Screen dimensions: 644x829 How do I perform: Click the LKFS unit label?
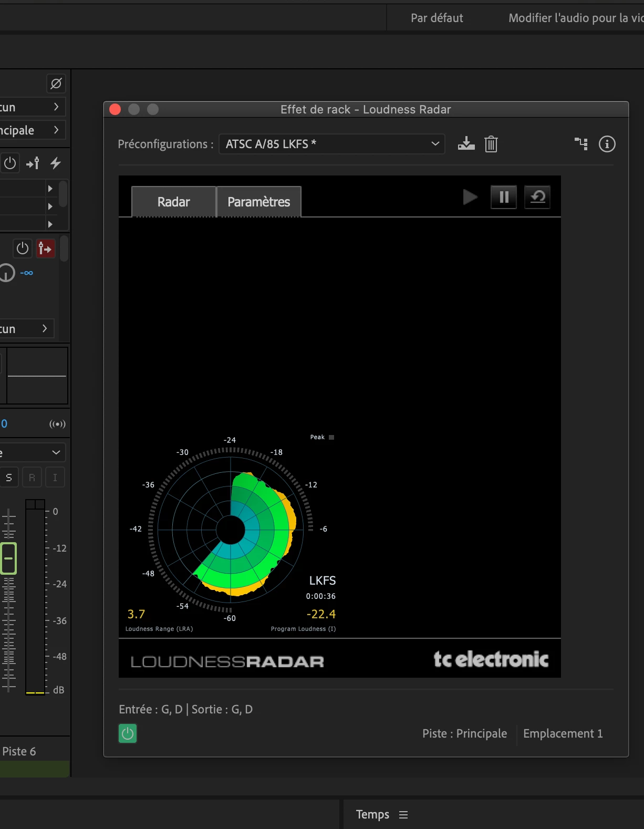coord(323,581)
